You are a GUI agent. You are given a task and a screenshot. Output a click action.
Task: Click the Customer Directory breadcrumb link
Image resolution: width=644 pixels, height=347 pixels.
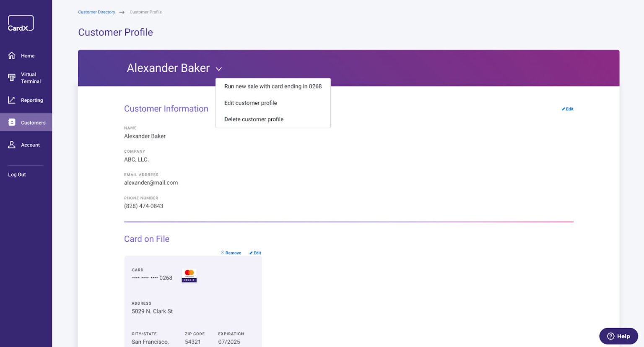tap(96, 12)
